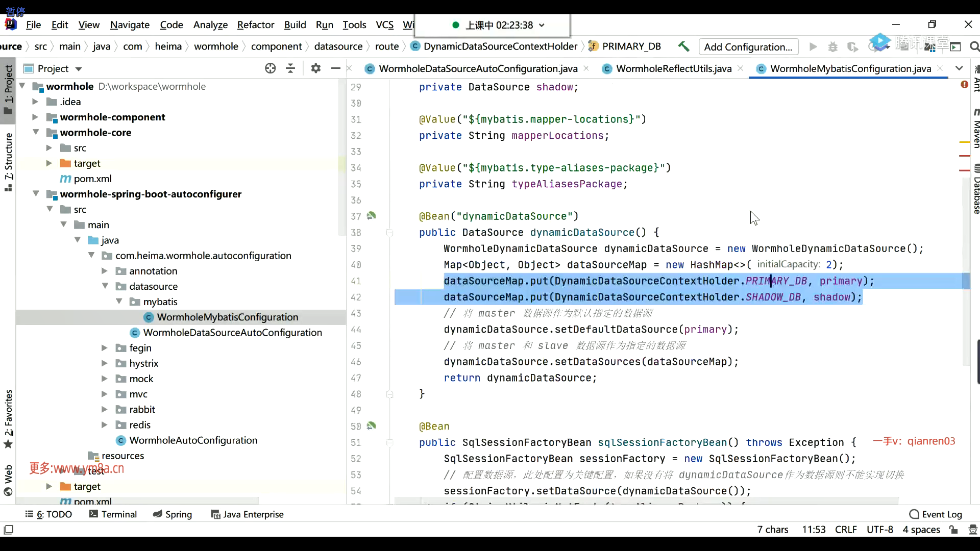This screenshot has width=980, height=551.
Task: Toggle the Database tool window strip
Action: tap(975, 190)
